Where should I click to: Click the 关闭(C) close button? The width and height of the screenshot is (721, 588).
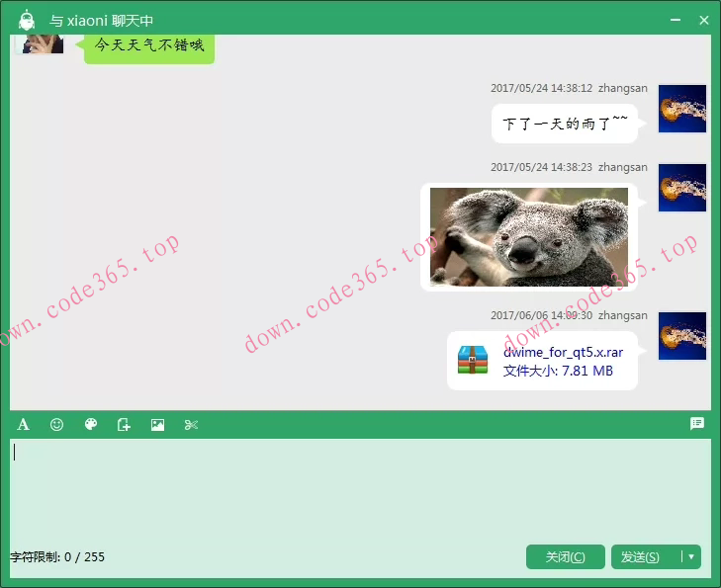click(x=565, y=557)
